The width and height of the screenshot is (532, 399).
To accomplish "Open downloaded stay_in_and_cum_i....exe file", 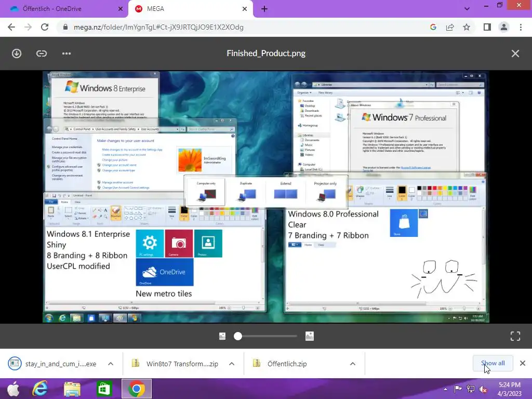I will point(52,364).
